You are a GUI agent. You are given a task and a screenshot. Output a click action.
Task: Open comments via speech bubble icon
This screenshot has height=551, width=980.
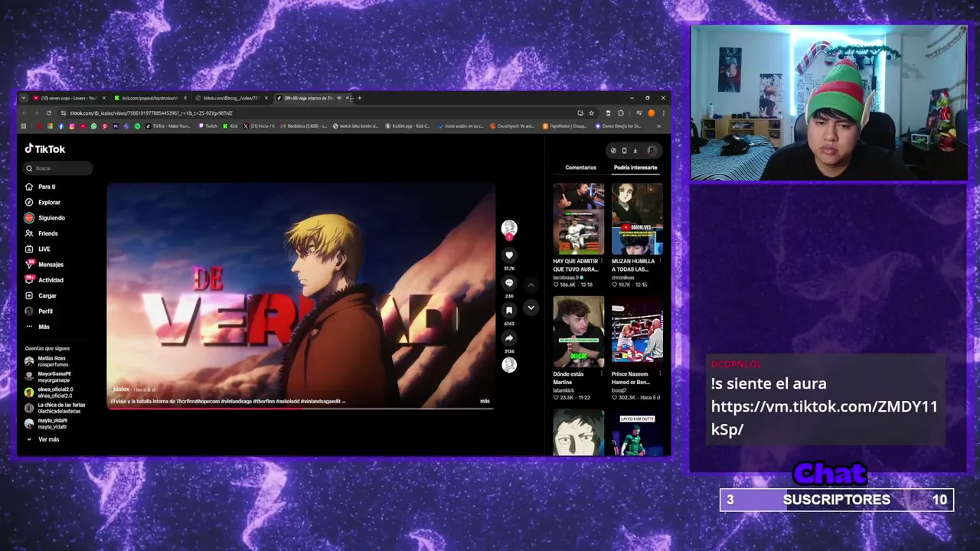point(509,282)
